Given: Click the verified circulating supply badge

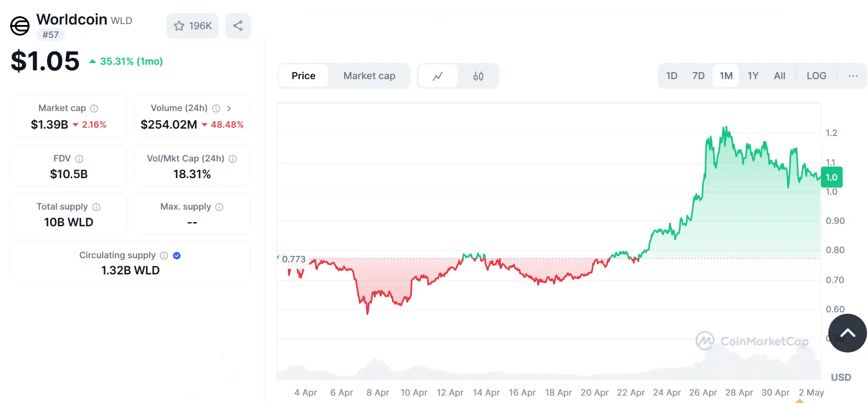Looking at the screenshot, I should (177, 255).
